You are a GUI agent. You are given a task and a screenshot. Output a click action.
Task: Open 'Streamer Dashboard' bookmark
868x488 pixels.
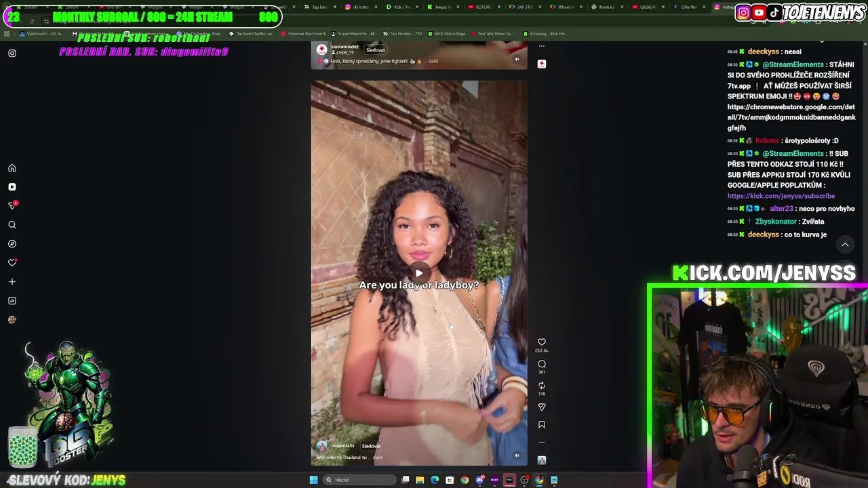(302, 34)
